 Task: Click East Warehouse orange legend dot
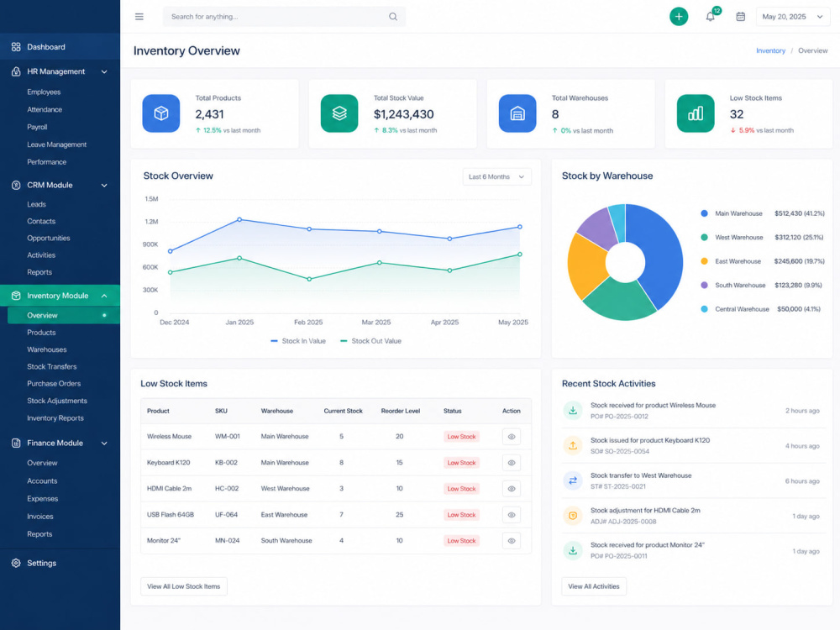click(704, 261)
